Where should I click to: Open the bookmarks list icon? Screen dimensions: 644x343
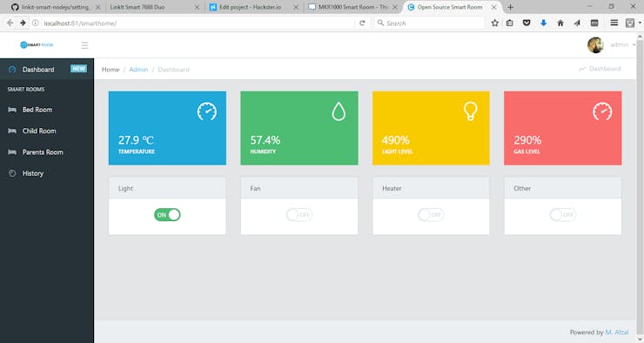click(510, 23)
